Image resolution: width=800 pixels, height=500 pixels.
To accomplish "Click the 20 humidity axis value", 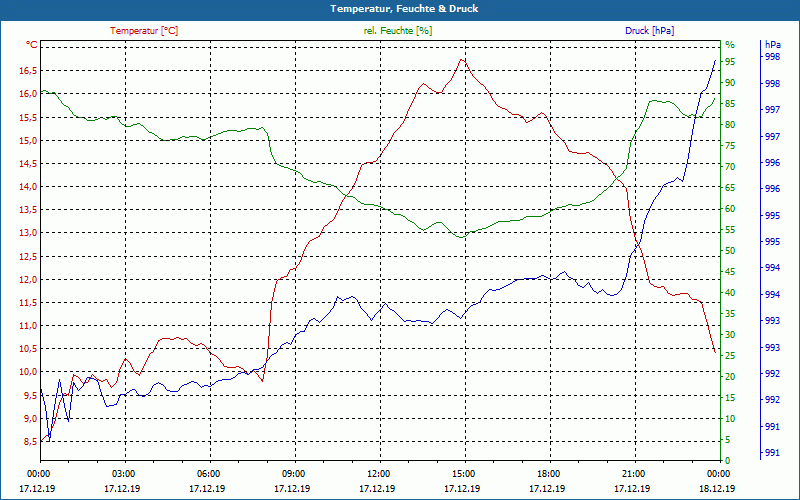I will [730, 377].
